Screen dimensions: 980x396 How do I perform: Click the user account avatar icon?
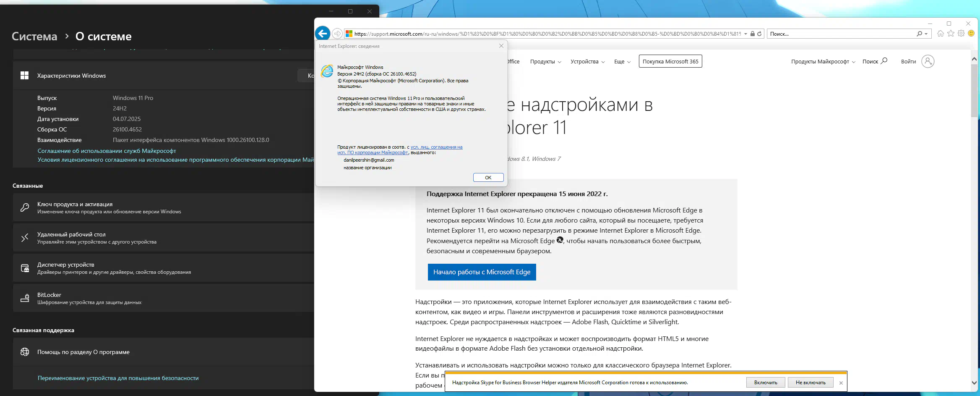(x=928, y=61)
